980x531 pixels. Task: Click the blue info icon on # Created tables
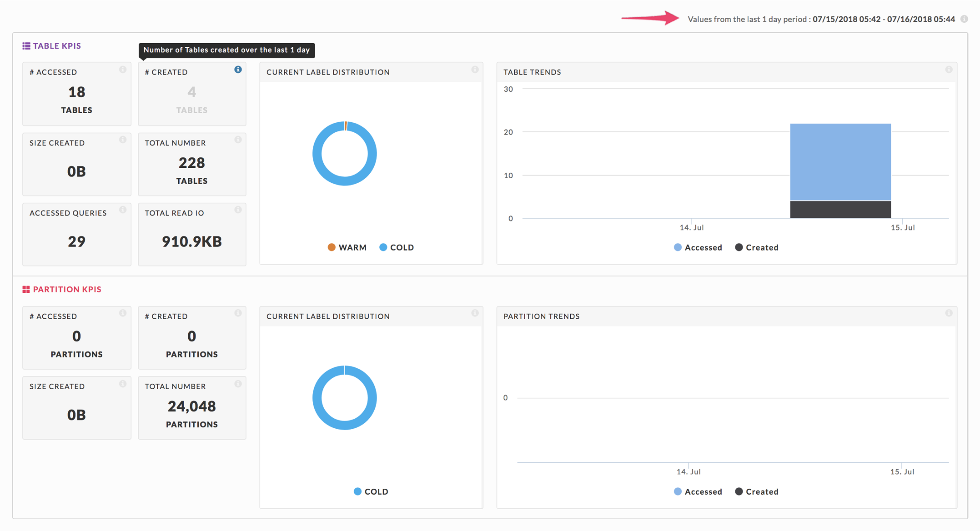click(238, 70)
